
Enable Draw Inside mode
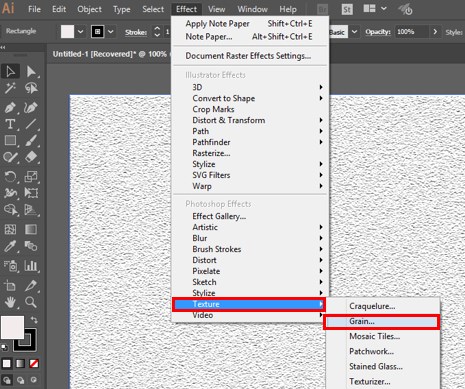pos(34,380)
